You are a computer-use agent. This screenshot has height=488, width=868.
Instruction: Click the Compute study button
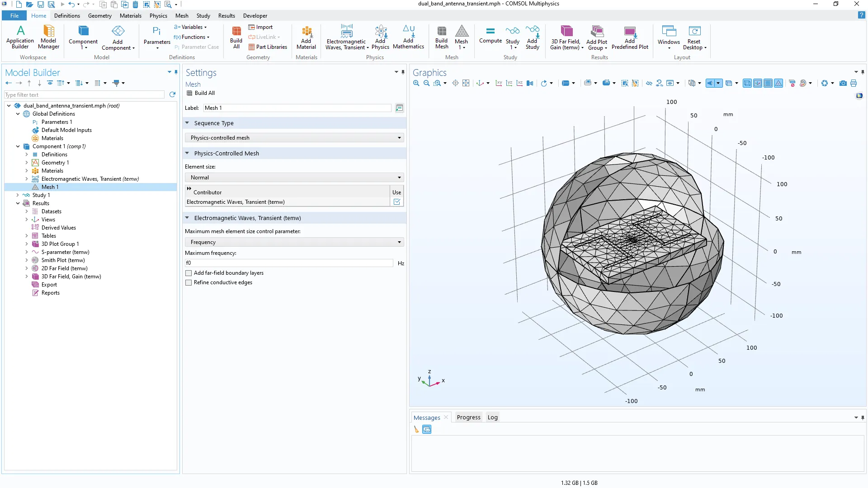490,35
